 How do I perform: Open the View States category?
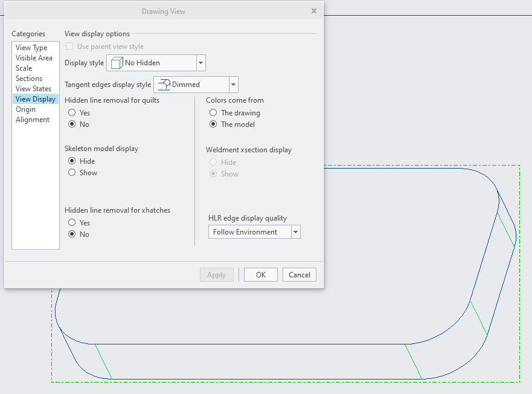coord(33,89)
